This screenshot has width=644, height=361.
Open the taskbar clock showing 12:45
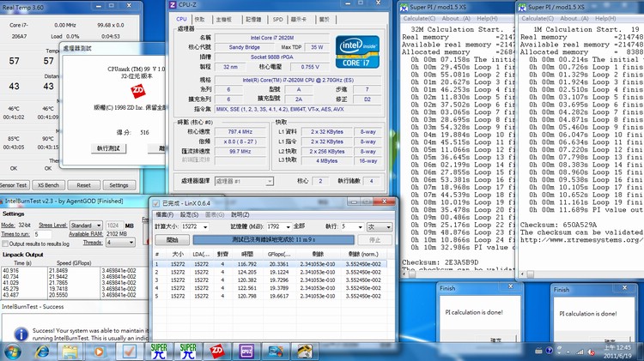coord(617,352)
